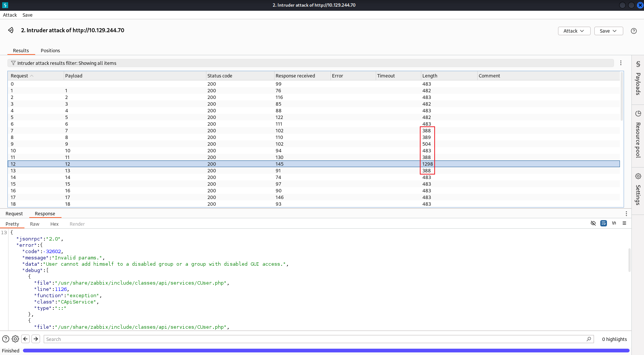Sort by the Request column header
This screenshot has height=355, width=644.
pyautogui.click(x=36, y=76)
